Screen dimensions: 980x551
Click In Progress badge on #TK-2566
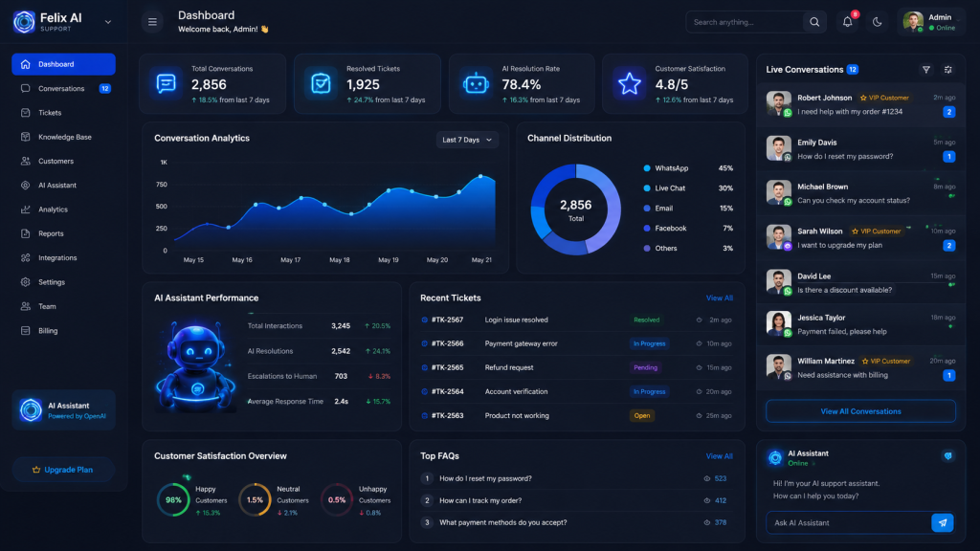coord(650,344)
